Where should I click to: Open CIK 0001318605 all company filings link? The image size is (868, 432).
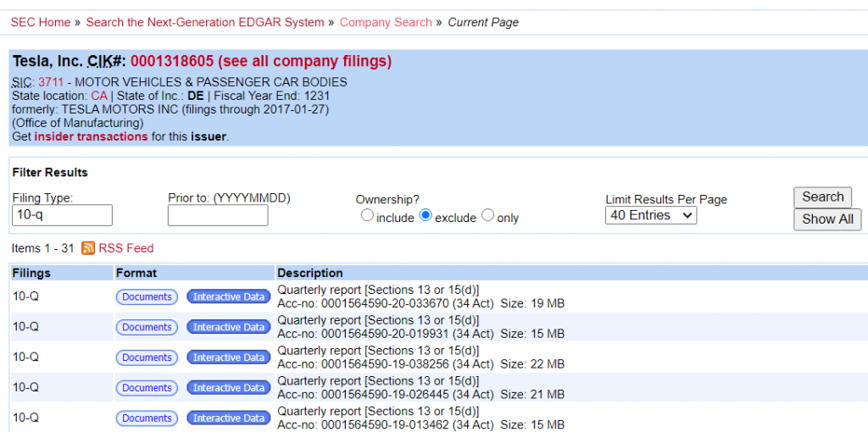click(x=261, y=61)
